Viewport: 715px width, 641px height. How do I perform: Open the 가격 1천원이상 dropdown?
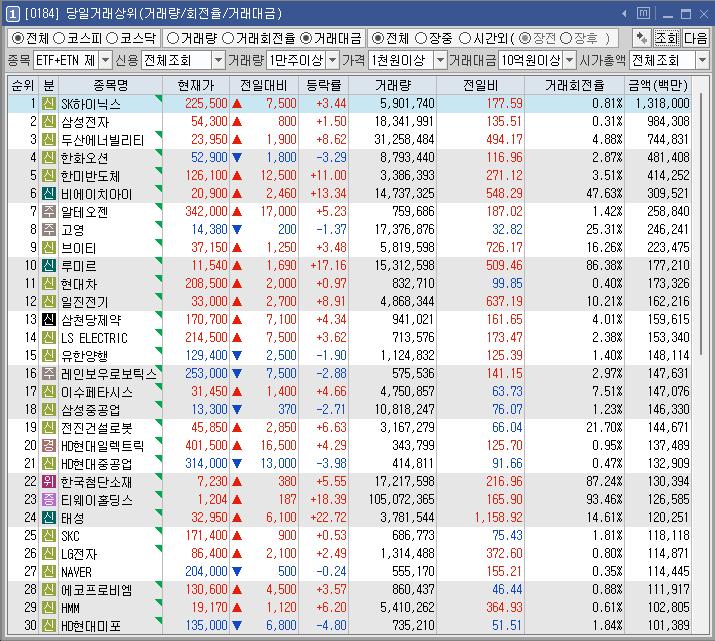(440, 60)
